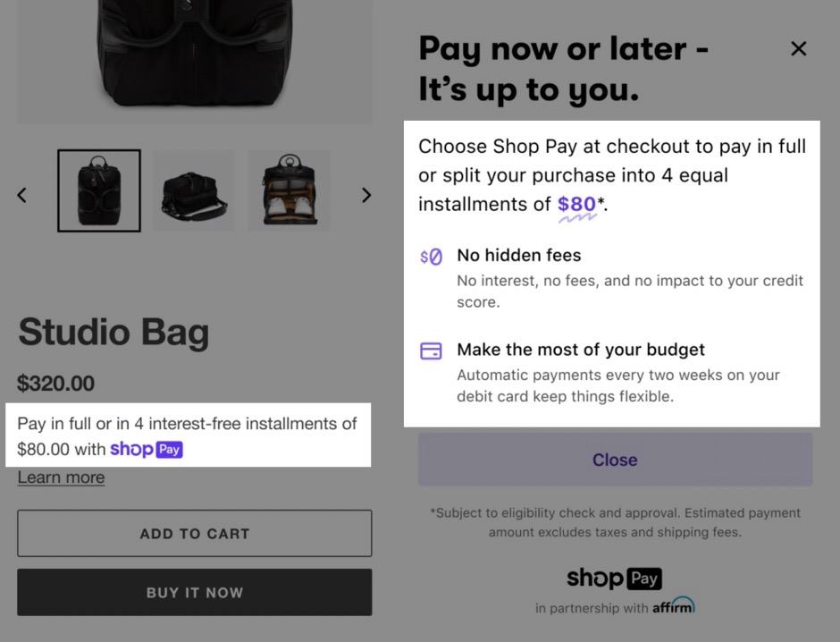Click the main product bag image

[x=194, y=54]
